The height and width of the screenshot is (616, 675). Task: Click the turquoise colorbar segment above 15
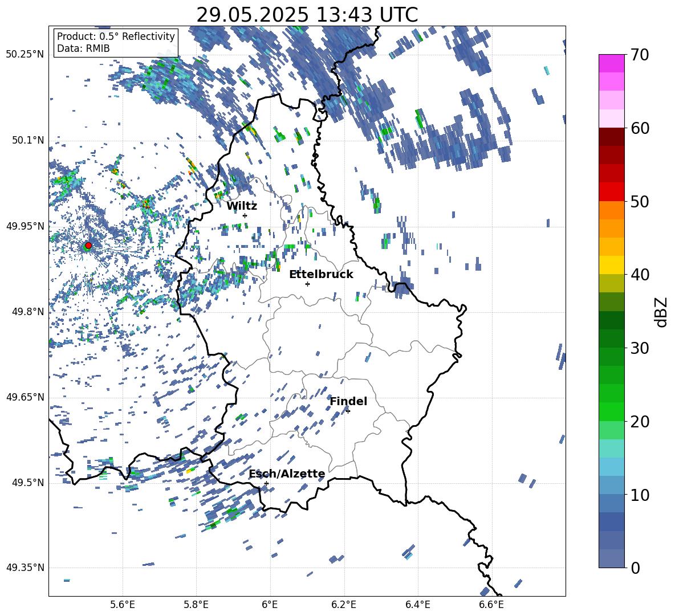[x=611, y=448]
